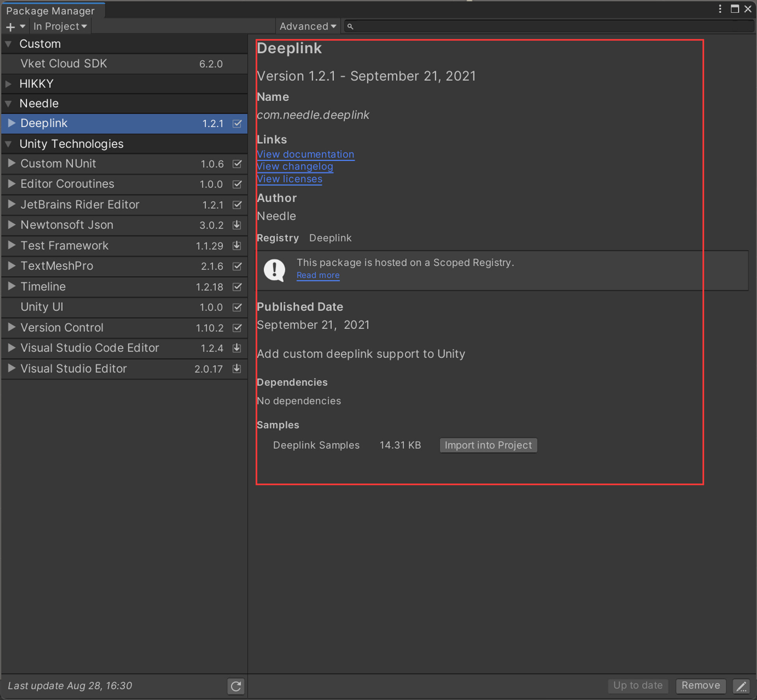Open the Advanced dropdown

pyautogui.click(x=308, y=26)
